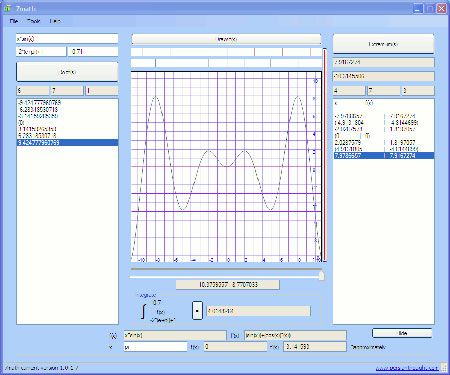Click the version text in the status bar
The height and width of the screenshot is (375, 450).
point(42,368)
